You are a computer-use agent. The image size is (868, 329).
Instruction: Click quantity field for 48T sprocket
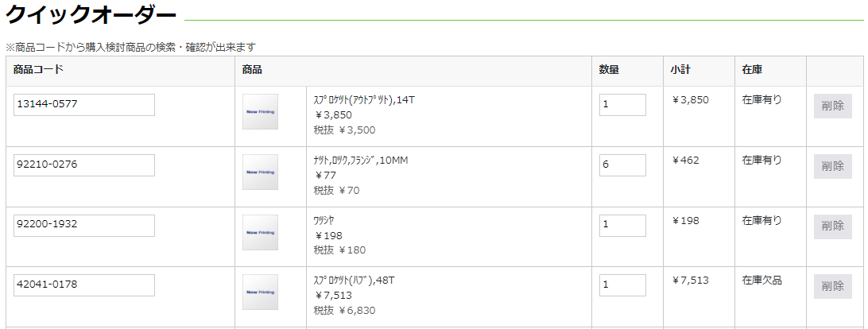[x=622, y=285]
